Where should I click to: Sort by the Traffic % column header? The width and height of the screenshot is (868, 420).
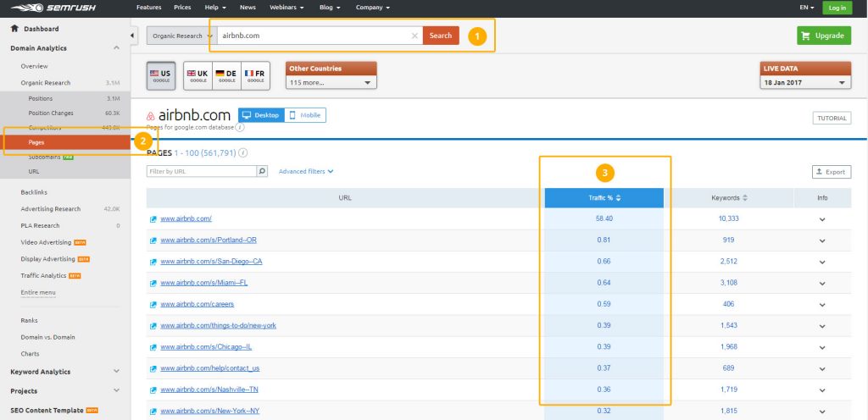coord(604,198)
